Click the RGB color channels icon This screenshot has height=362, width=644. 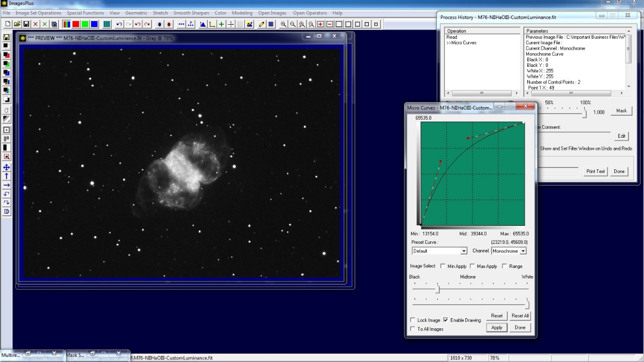pyautogui.click(x=66, y=24)
